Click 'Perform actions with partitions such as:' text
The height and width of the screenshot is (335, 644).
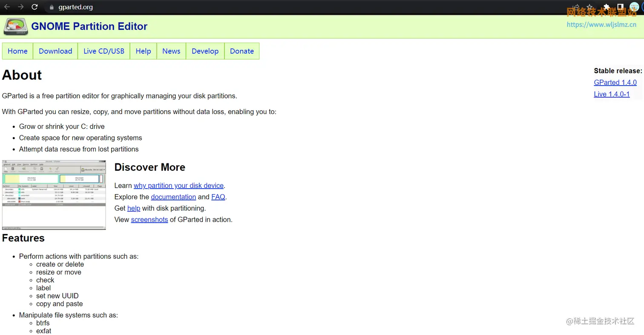point(79,256)
